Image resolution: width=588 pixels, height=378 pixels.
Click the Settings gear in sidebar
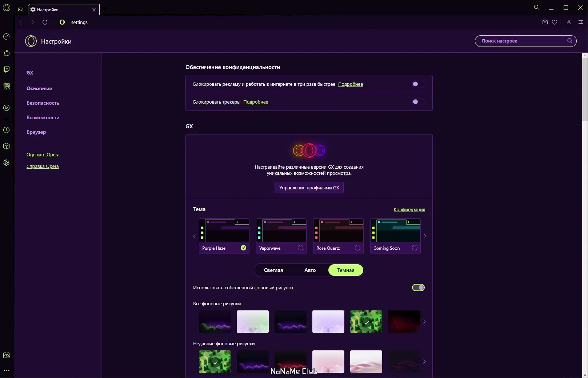click(7, 163)
